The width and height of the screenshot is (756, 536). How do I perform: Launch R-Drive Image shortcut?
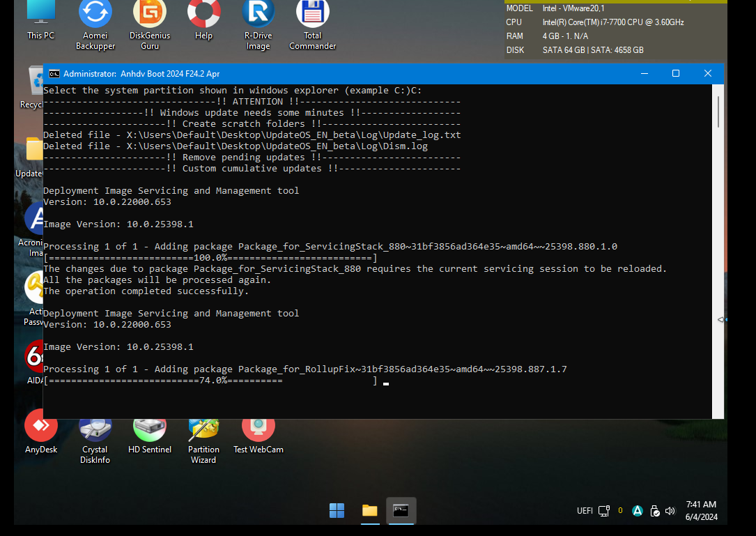[258, 24]
